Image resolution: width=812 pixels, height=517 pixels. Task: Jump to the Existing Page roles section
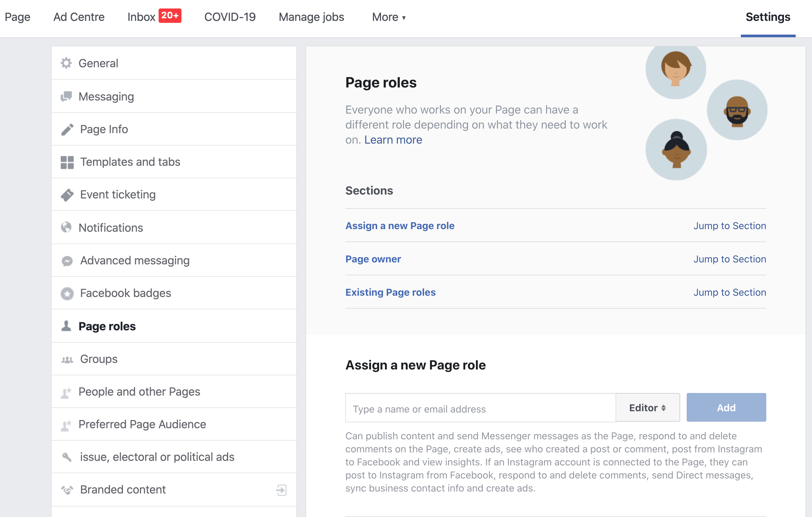click(x=390, y=292)
